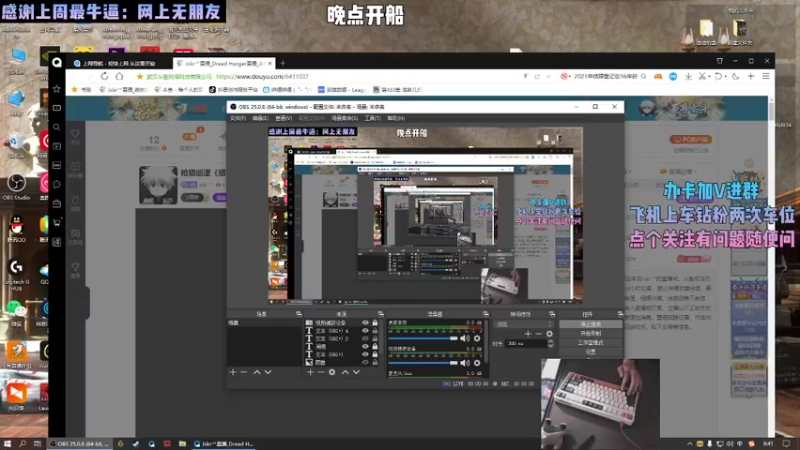This screenshot has height=450, width=800.
Task: Enable 工作室模式 studio mode
Action: point(591,343)
